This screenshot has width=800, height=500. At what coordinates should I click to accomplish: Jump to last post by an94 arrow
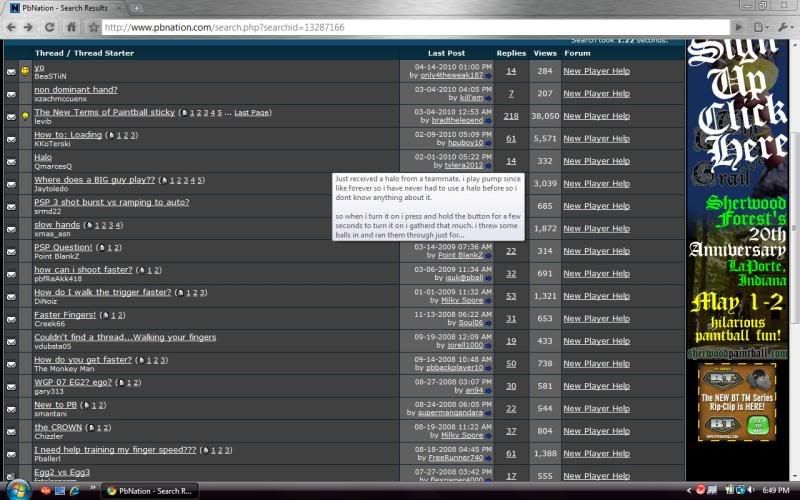(x=488, y=390)
